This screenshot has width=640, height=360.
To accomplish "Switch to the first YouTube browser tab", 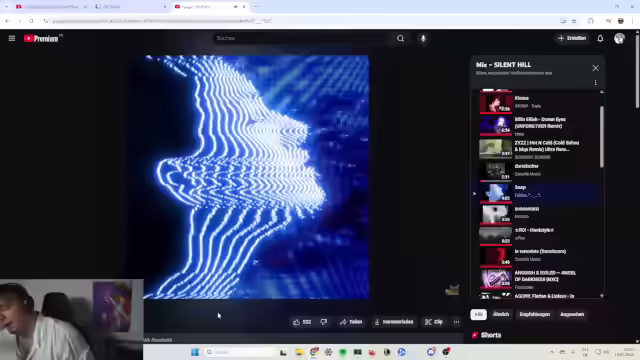I will coord(51,7).
